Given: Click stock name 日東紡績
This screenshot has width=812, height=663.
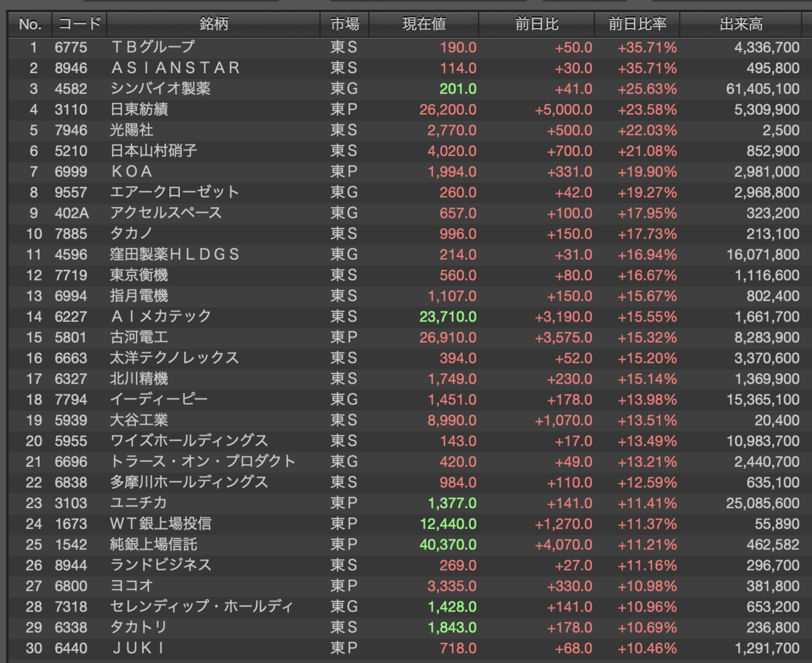Looking at the screenshot, I should pyautogui.click(x=139, y=110).
